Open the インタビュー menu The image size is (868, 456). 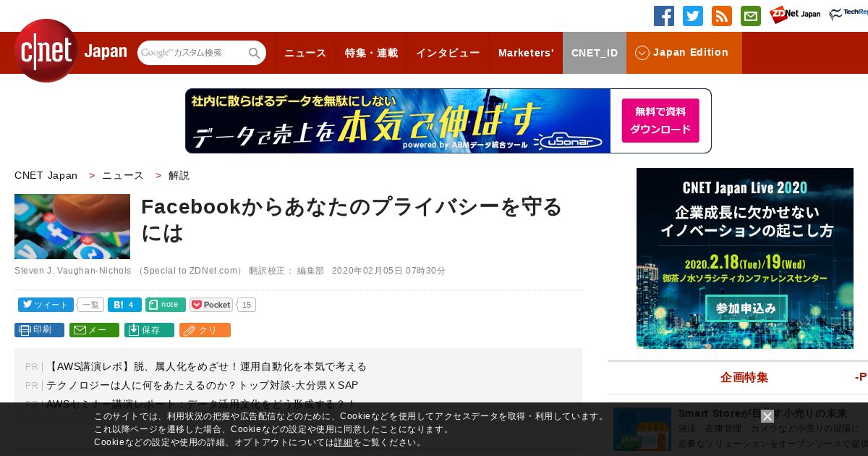point(448,53)
